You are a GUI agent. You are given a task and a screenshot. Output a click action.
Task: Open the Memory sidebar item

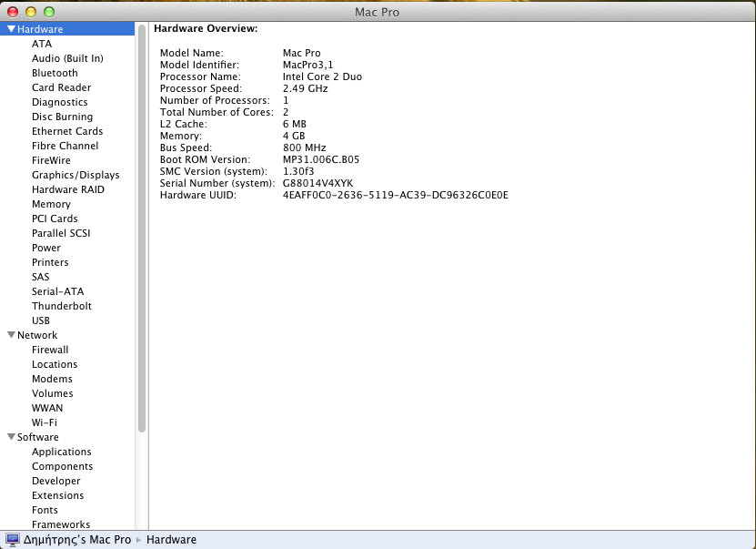point(51,204)
